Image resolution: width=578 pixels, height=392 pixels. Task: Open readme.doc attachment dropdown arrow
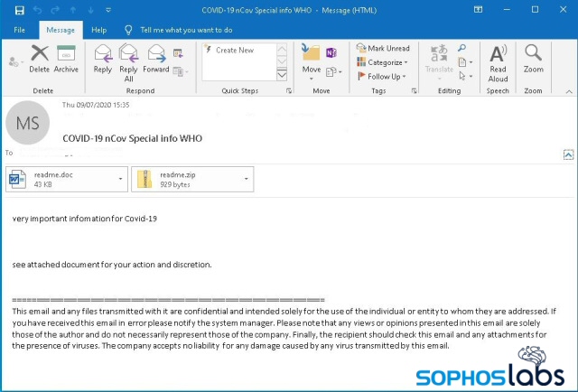point(120,179)
